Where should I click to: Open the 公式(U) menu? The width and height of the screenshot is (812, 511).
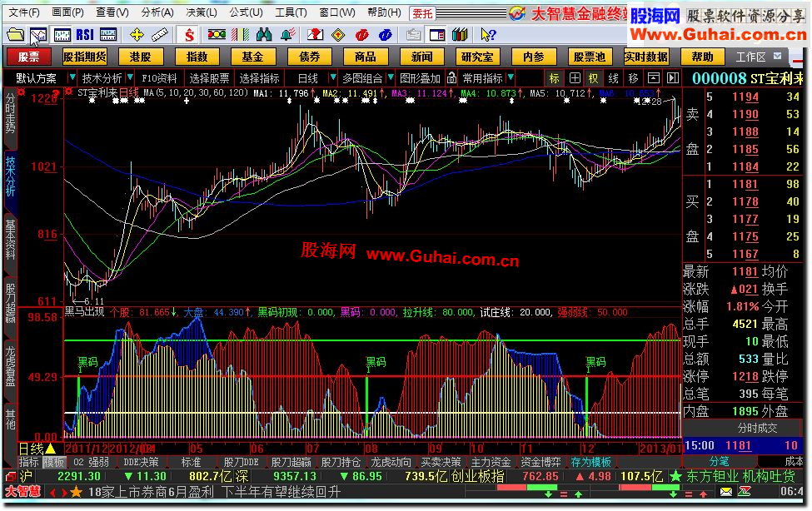point(246,12)
